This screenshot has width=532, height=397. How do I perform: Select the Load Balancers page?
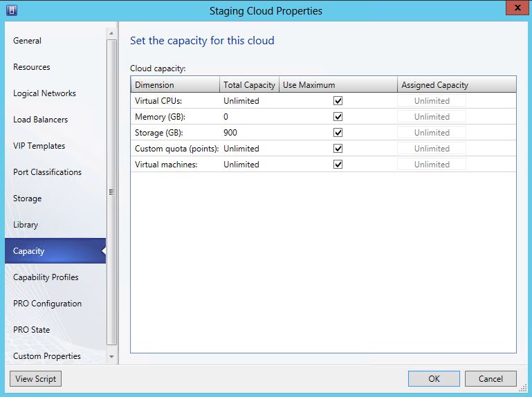pyautogui.click(x=40, y=120)
